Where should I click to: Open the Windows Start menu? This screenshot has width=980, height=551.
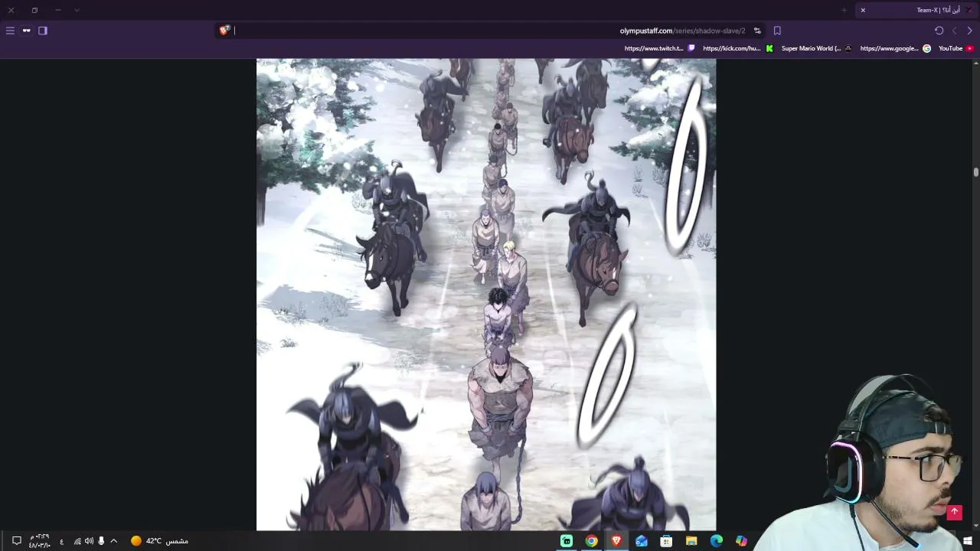coord(968,541)
